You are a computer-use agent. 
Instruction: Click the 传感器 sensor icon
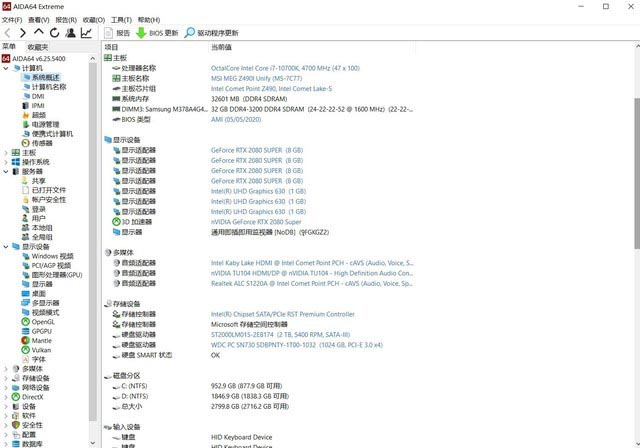pos(26,143)
